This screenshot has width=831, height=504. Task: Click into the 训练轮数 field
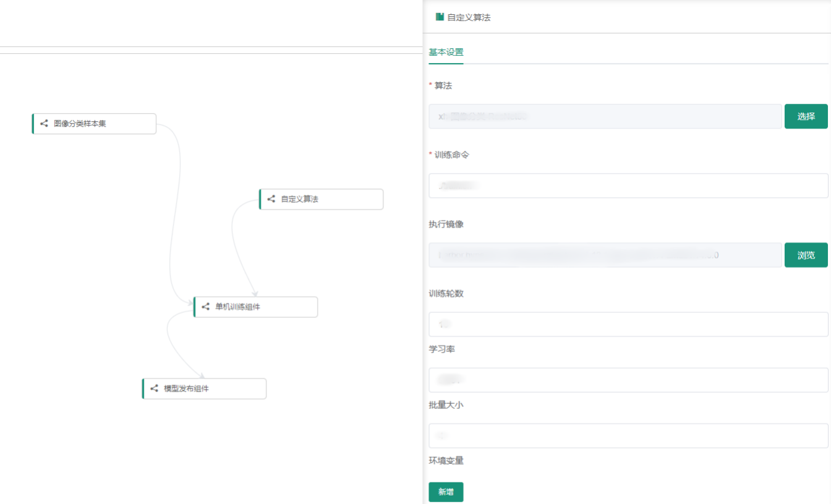point(628,324)
